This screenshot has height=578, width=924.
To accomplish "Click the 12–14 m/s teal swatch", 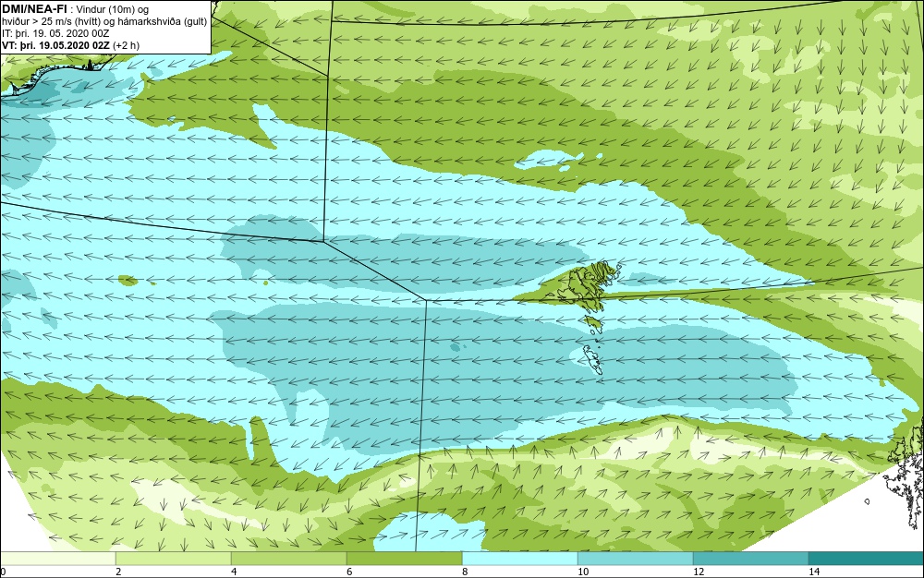I will 750,559.
